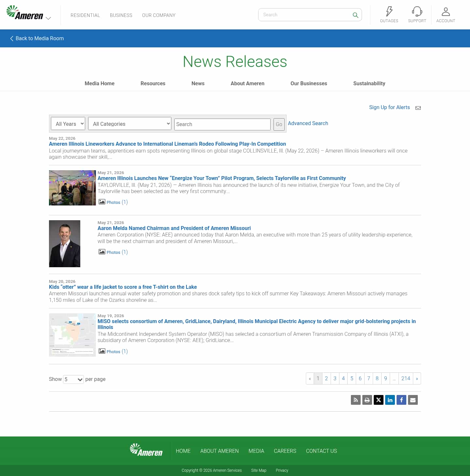Click the print icon button
The height and width of the screenshot is (476, 470).
(x=367, y=400)
